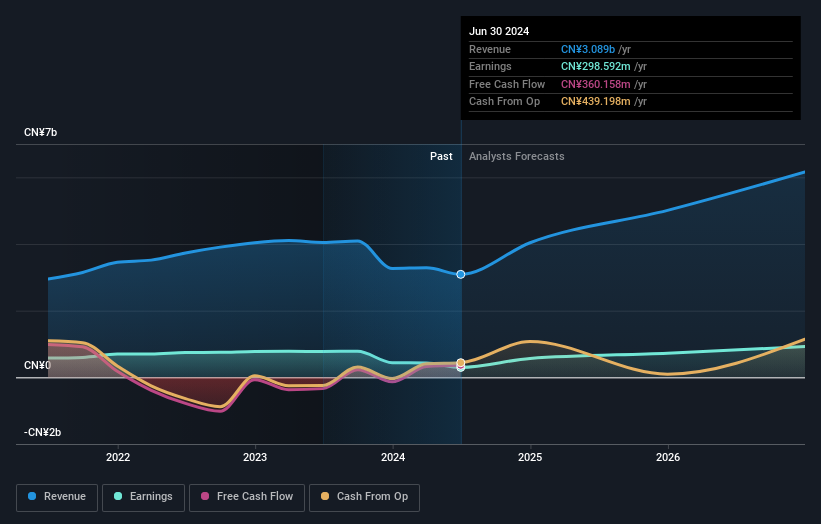Click the tooltip date 'Jun 30 2024'
The image size is (821, 524).
tap(499, 31)
